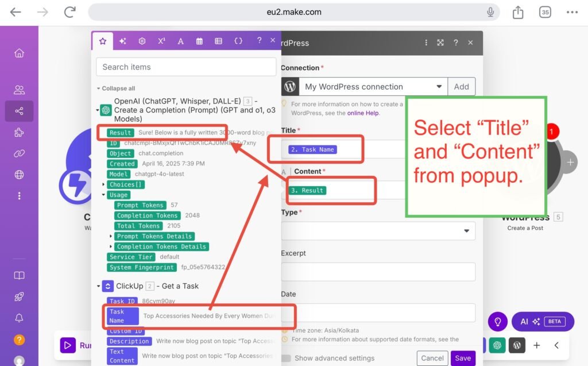This screenshot has width=588, height=366.
Task: Click the Add connection button
Action: (461, 87)
